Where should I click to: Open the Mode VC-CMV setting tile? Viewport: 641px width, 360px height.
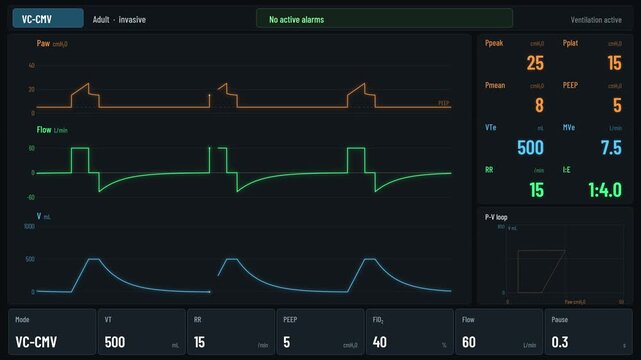tap(52, 331)
